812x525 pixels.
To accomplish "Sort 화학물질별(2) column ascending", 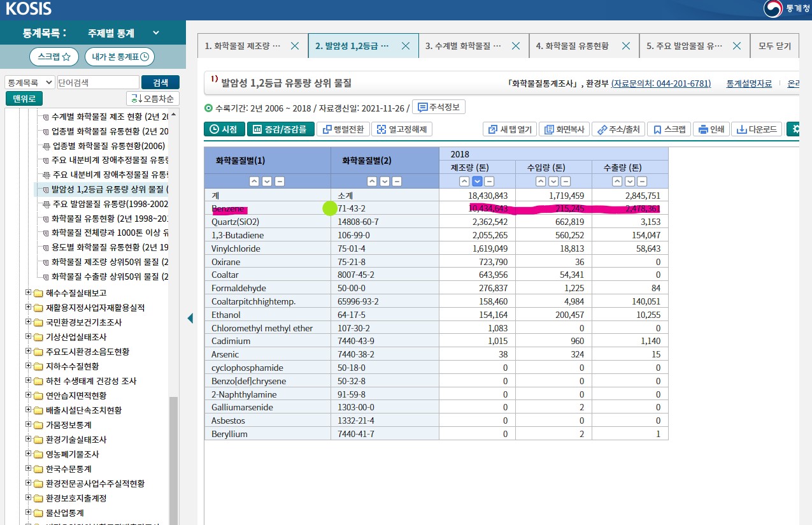I will point(373,181).
